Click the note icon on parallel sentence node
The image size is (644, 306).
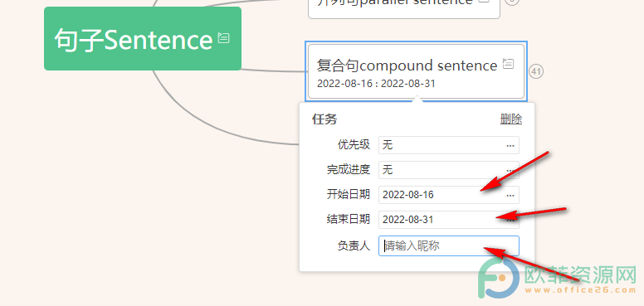click(485, 1)
